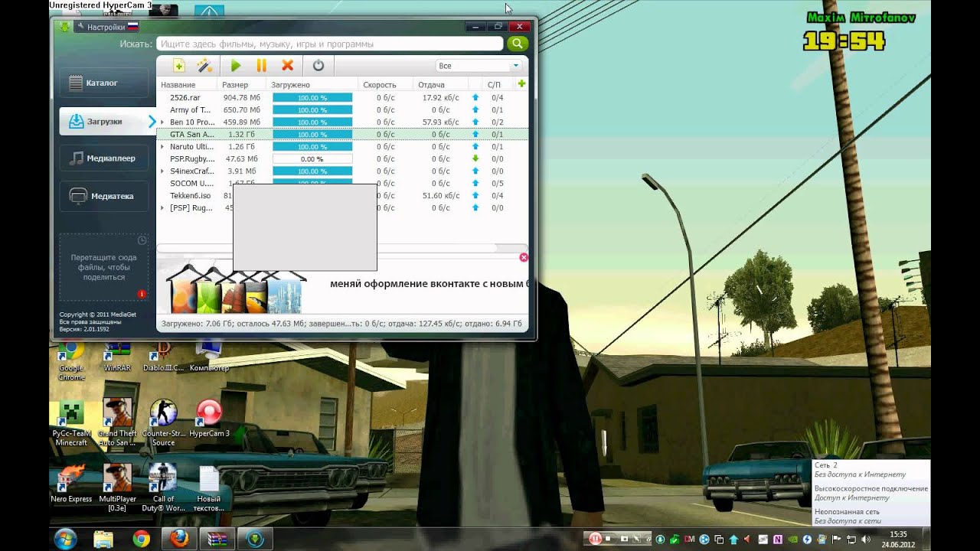Select the PSP.Rugby... download
The image size is (980, 551).
click(342, 159)
